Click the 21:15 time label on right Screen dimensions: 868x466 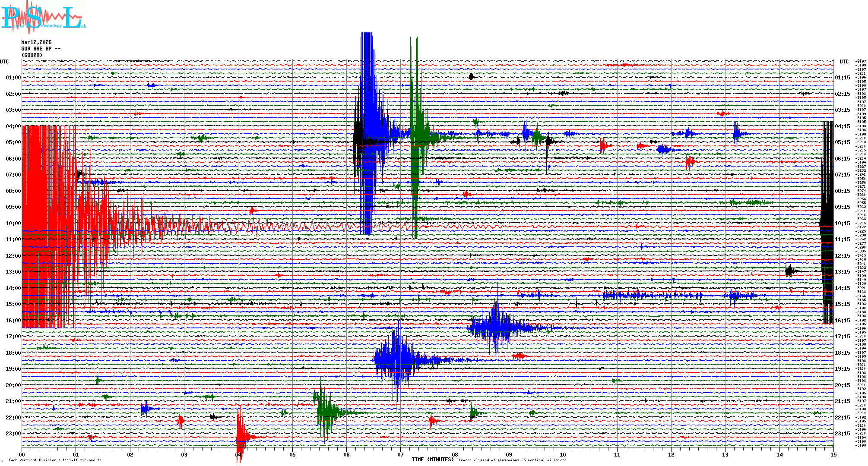tap(842, 401)
